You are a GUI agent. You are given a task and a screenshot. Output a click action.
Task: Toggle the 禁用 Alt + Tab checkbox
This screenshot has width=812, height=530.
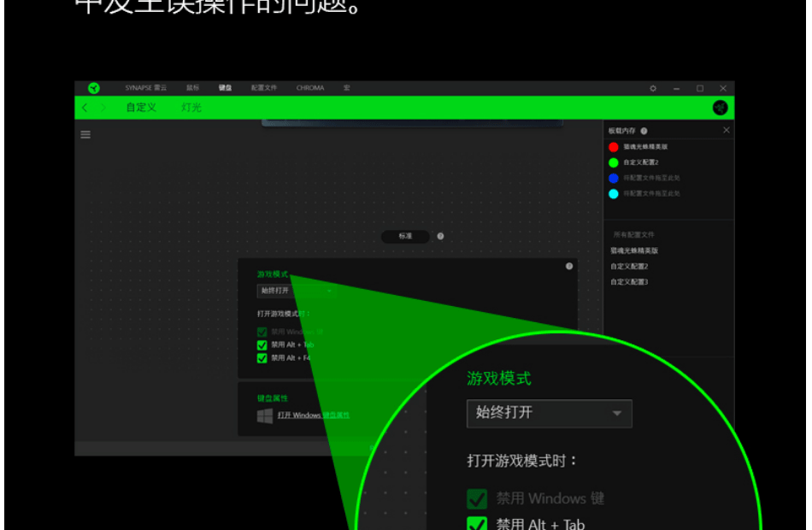click(x=262, y=345)
